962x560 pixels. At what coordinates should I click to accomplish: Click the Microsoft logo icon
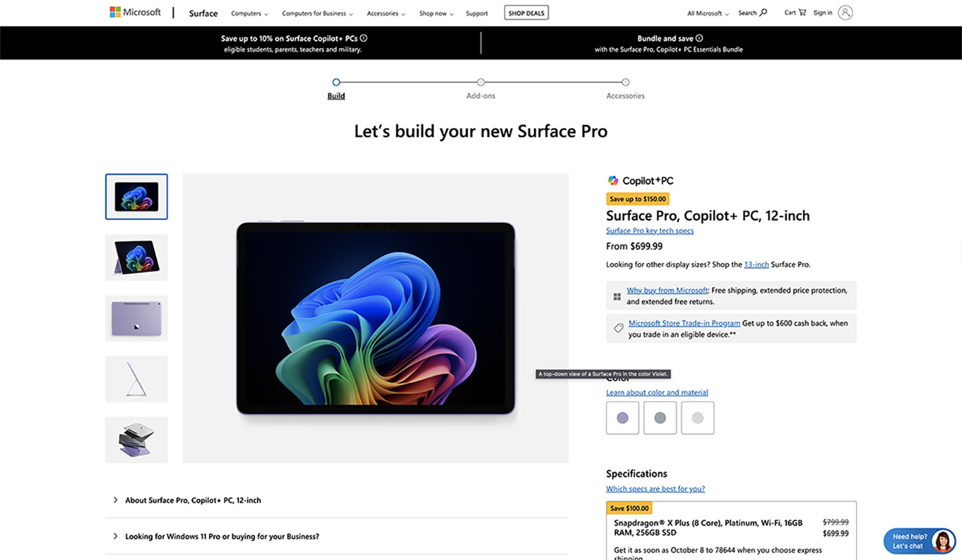[115, 12]
